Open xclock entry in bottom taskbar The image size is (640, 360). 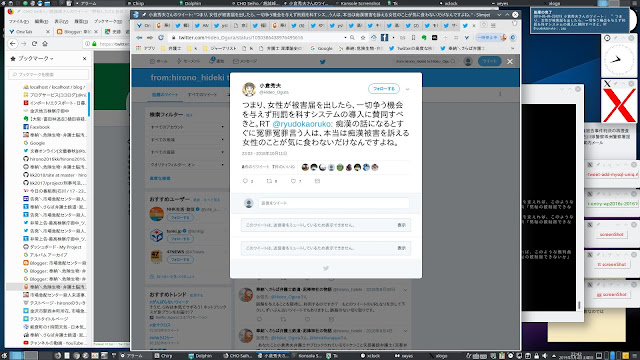pyautogui.click(x=370, y=356)
